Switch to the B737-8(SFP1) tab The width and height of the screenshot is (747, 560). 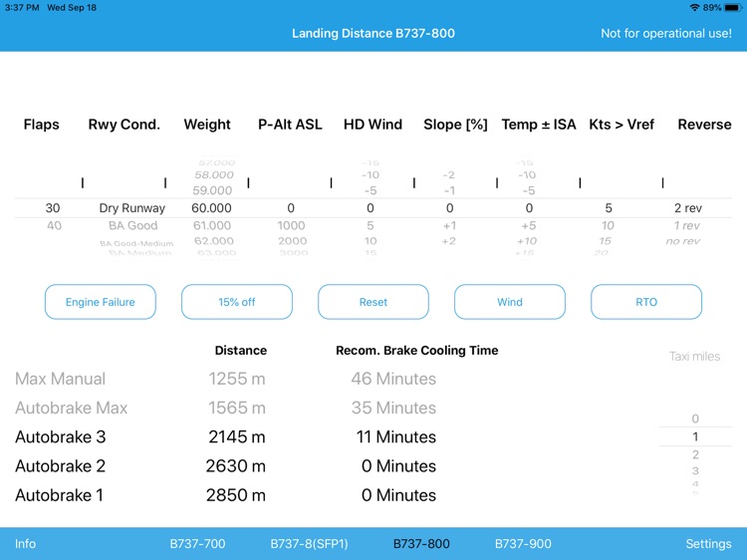pos(309,544)
